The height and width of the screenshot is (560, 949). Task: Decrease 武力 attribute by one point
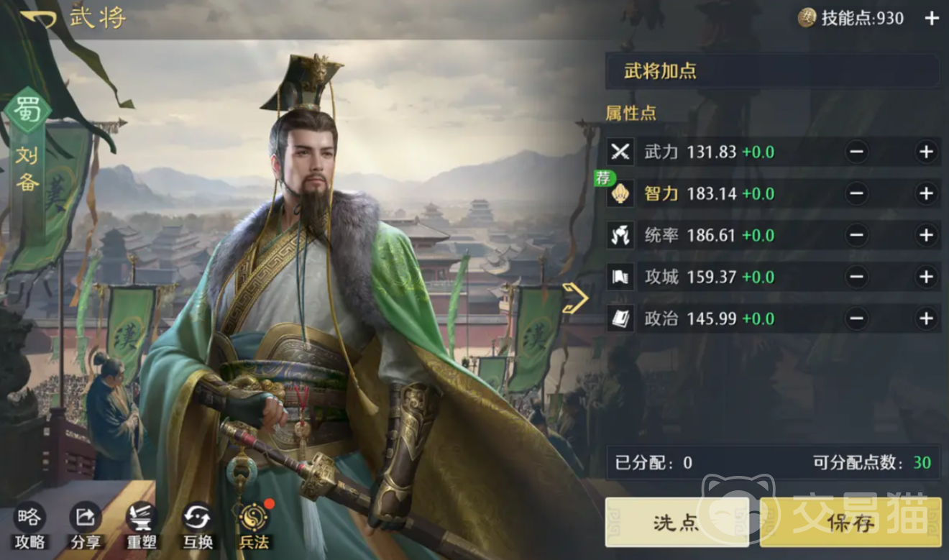856,152
